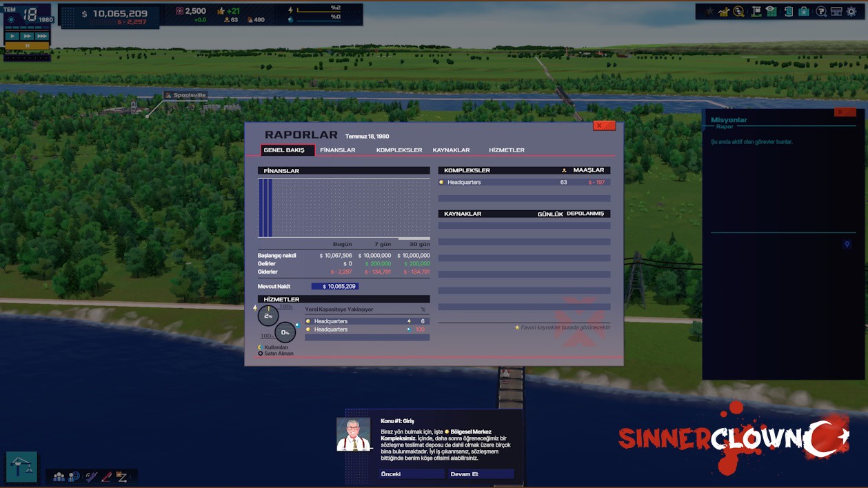Open the statistics bar chart icon

pyautogui.click(x=724, y=12)
